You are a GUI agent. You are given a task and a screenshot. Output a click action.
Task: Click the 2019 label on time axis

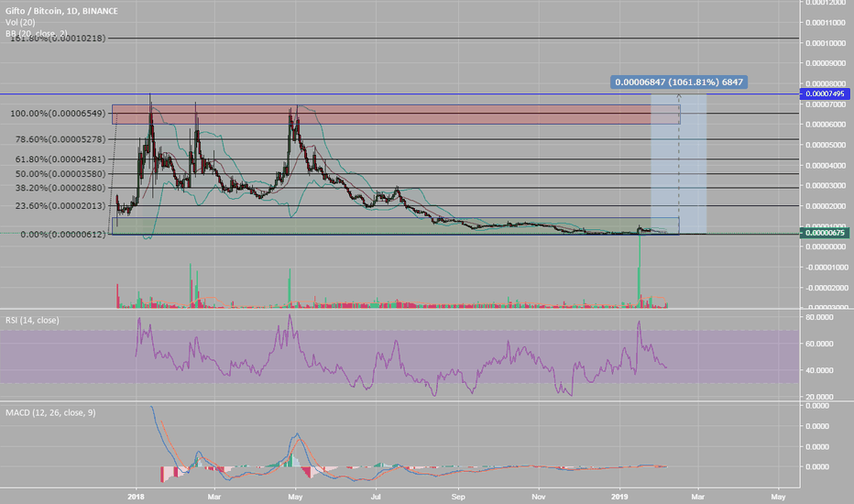click(619, 497)
